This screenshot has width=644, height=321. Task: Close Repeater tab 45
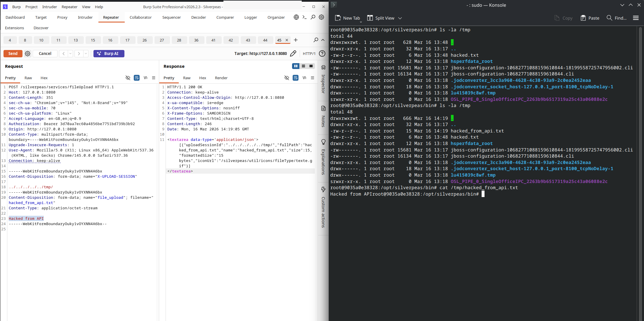pyautogui.click(x=287, y=40)
